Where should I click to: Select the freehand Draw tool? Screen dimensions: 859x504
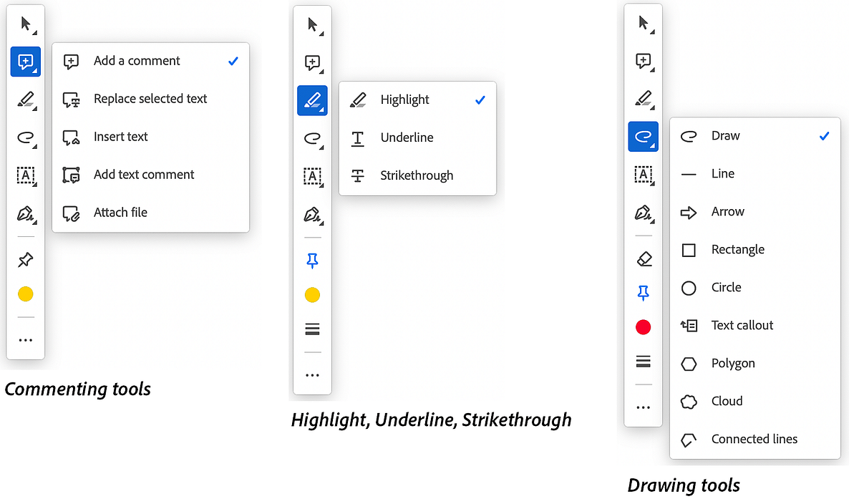(x=643, y=136)
